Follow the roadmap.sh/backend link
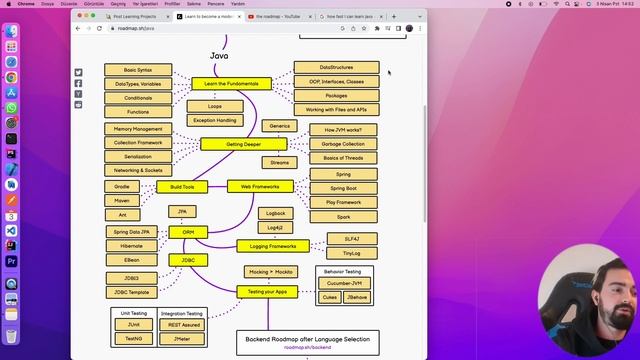The width and height of the screenshot is (640, 360). pos(307,347)
